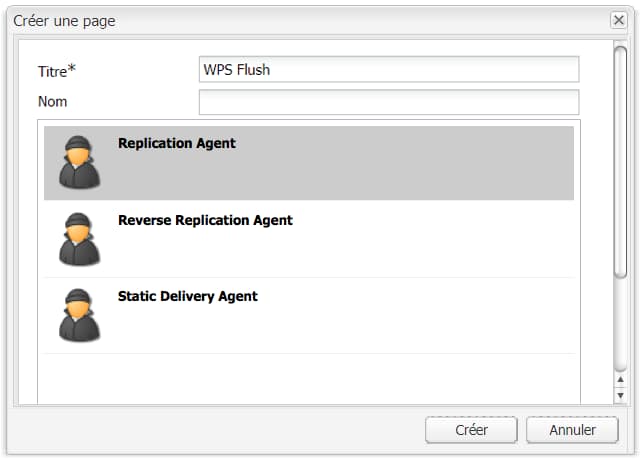Click the Reverse Replication Agent avatar icon
Screen dimensions: 642x463
coord(79,239)
